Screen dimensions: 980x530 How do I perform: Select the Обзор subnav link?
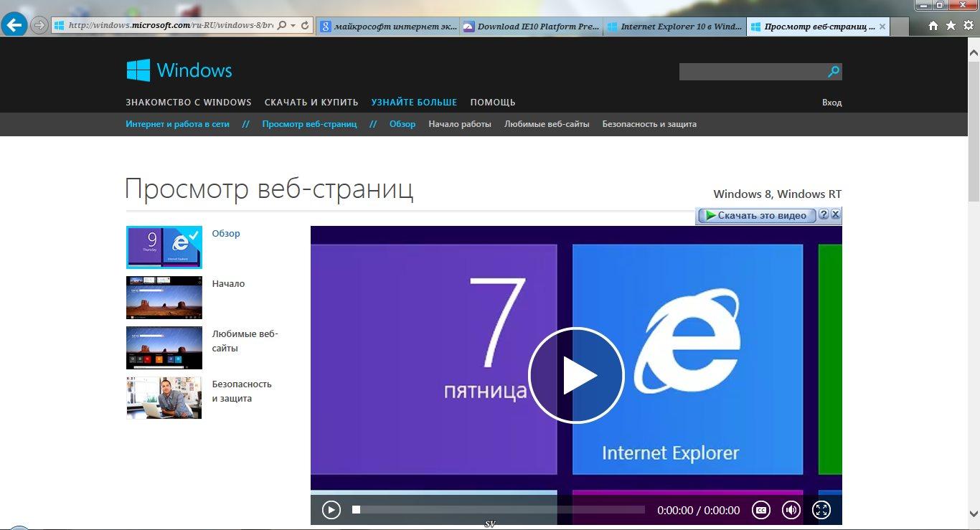[x=402, y=124]
